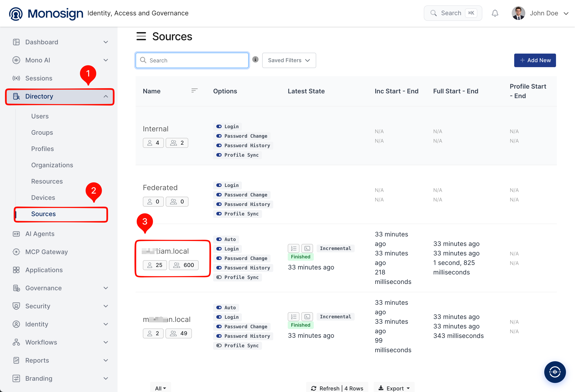Go to MCP Gateway in sidebar
This screenshot has width=575, height=392.
pyautogui.click(x=47, y=252)
